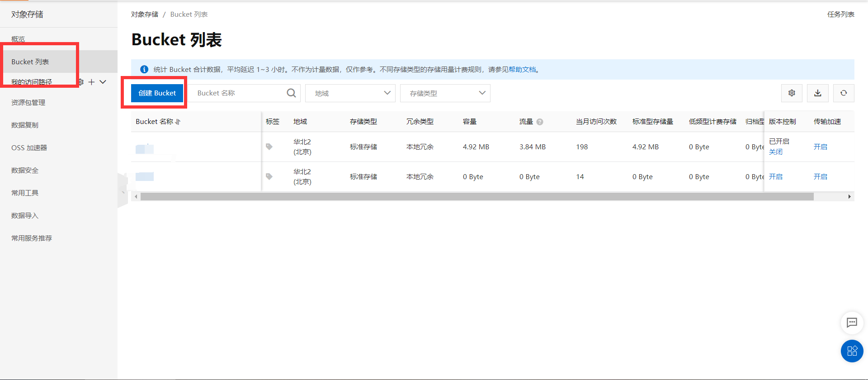Click object storage breadcrumb link
The image size is (868, 380).
(x=145, y=14)
